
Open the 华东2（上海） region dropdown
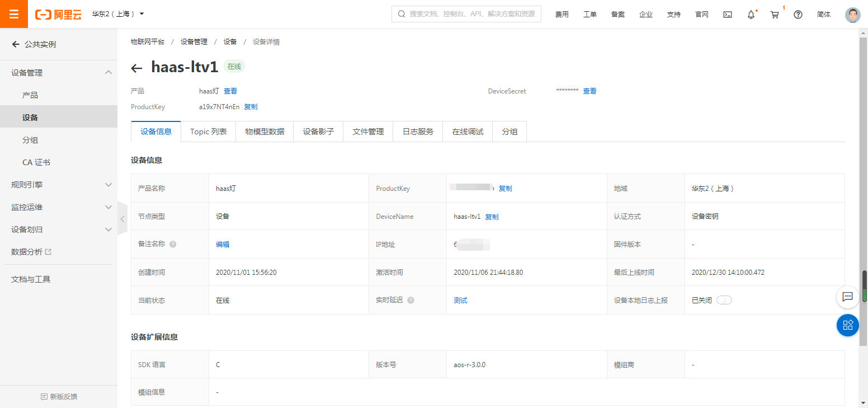click(118, 14)
